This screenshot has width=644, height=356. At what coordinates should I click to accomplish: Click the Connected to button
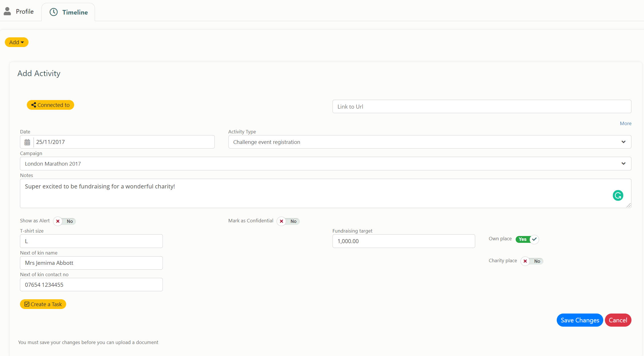tap(50, 105)
